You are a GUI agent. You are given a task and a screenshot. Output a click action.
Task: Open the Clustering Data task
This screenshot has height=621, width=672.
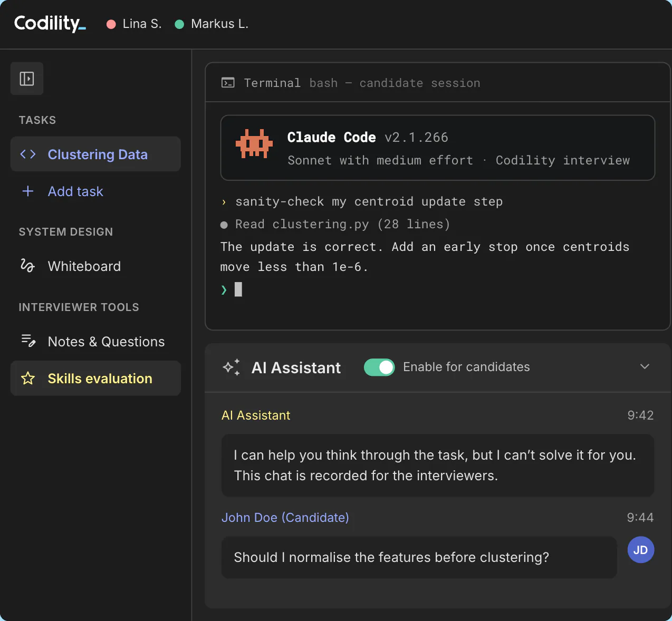coord(95,154)
